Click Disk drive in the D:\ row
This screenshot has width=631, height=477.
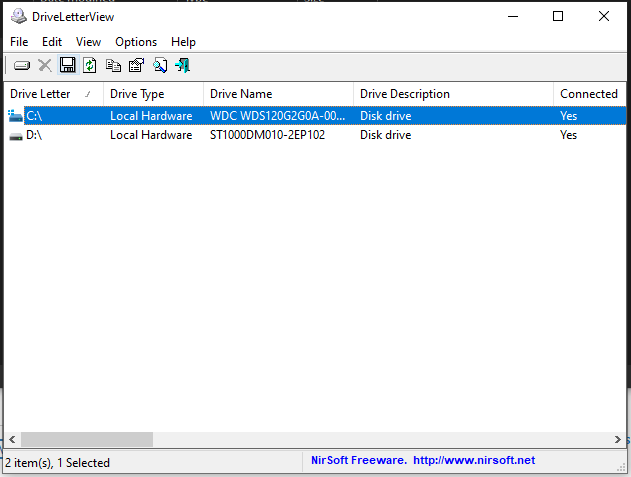386,135
